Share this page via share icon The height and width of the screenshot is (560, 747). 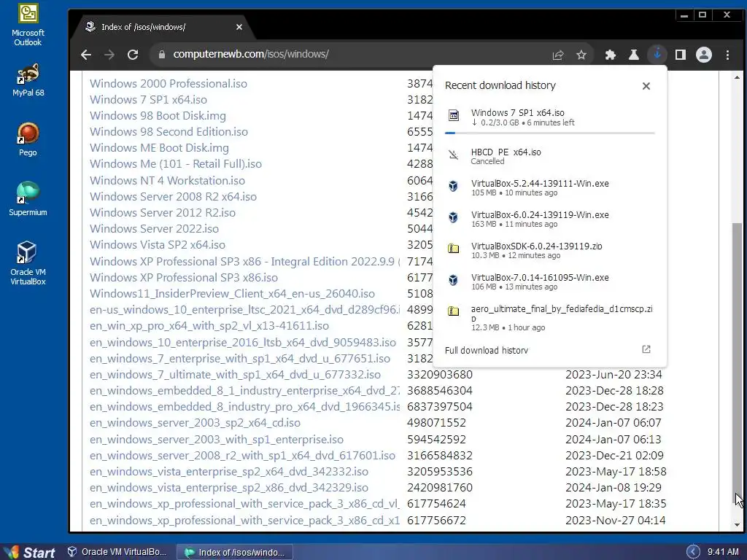(558, 55)
